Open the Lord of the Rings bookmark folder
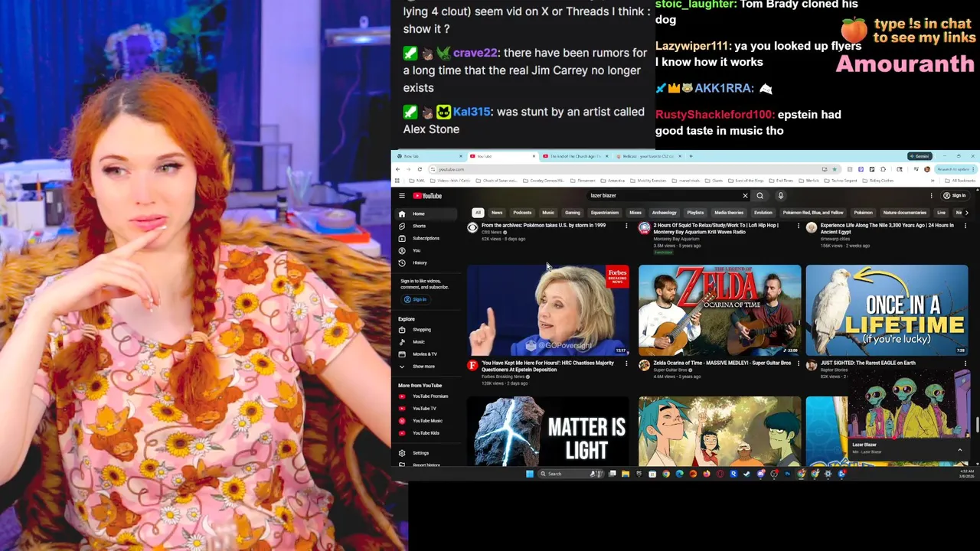980x551 pixels. pos(747,181)
